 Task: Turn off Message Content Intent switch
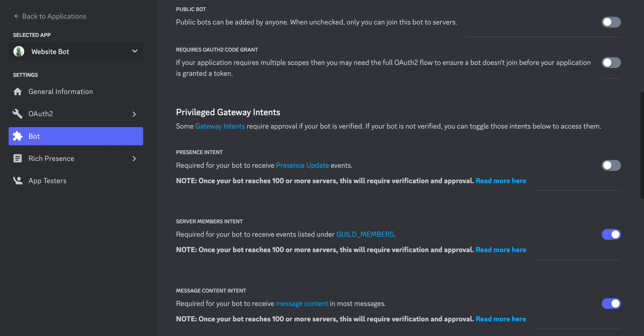[611, 304]
